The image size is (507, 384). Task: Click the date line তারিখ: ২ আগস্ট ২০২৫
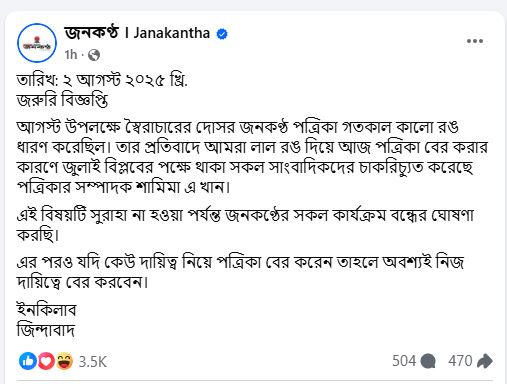point(102,80)
